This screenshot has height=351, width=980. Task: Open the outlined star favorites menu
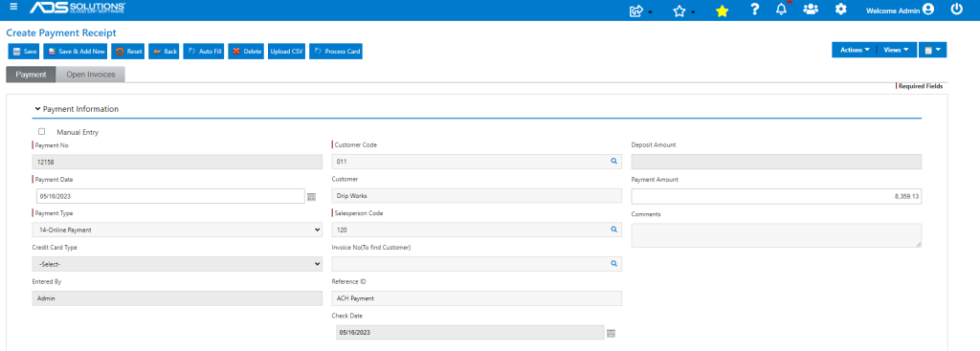[682, 11]
